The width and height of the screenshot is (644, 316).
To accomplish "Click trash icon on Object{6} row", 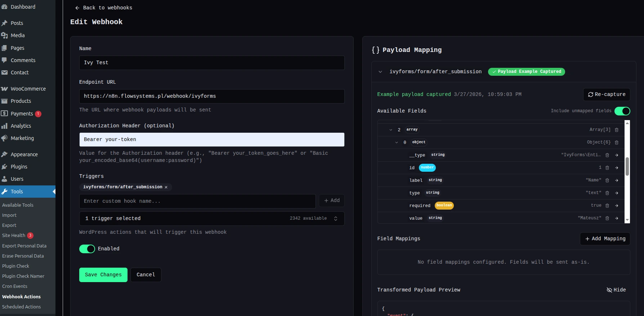I will (x=617, y=142).
